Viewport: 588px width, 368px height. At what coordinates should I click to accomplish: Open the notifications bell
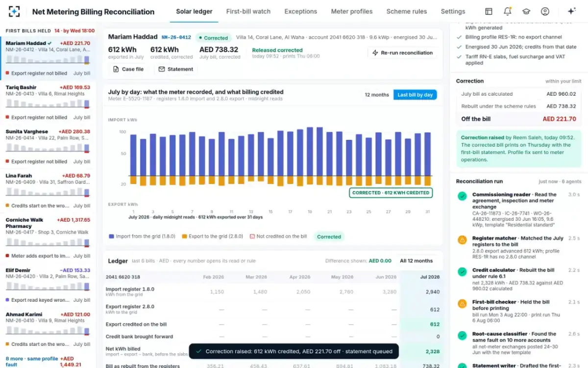(508, 11)
